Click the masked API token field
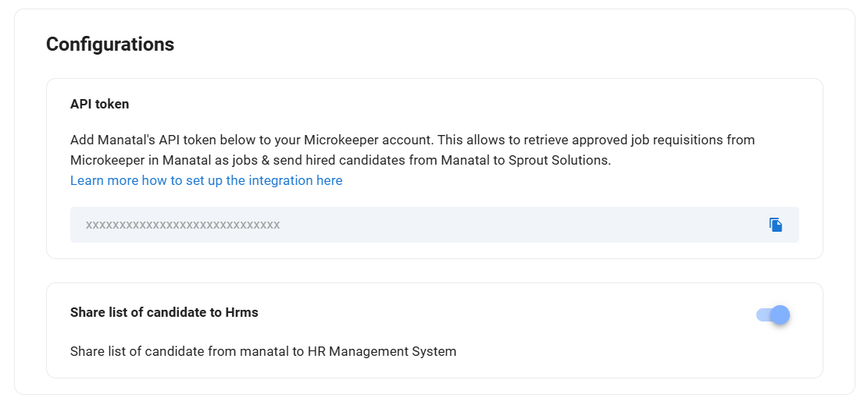 pos(434,225)
